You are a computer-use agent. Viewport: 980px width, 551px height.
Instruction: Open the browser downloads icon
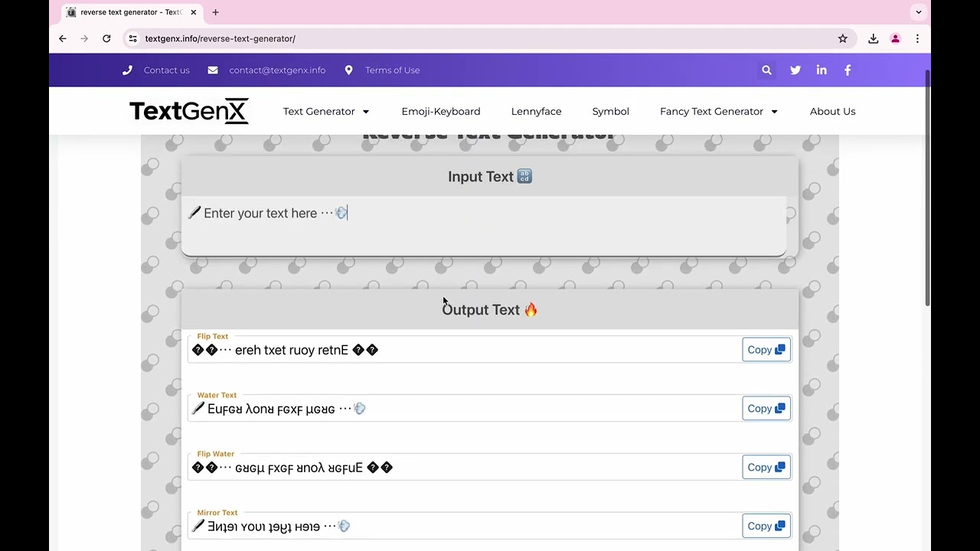tap(873, 38)
